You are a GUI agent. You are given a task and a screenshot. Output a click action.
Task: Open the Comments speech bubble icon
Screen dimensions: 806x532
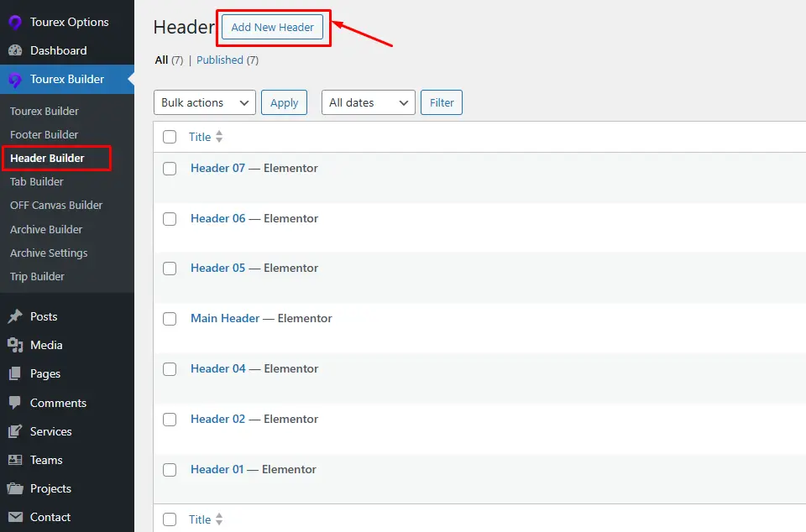(x=15, y=403)
